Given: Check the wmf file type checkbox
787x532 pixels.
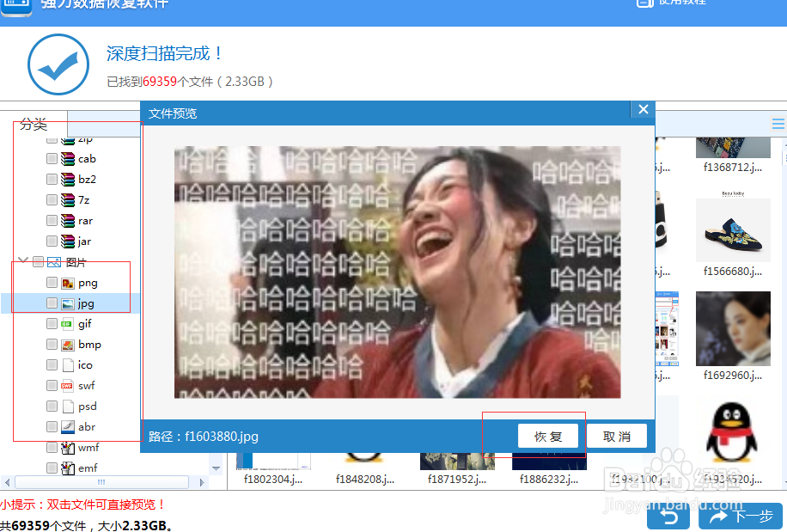Looking at the screenshot, I should pyautogui.click(x=52, y=447).
